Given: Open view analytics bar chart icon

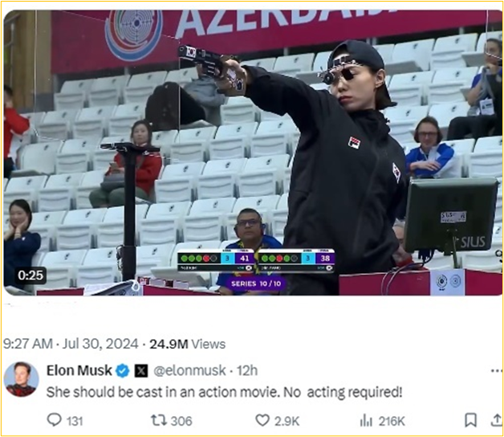Looking at the screenshot, I should 366,420.
